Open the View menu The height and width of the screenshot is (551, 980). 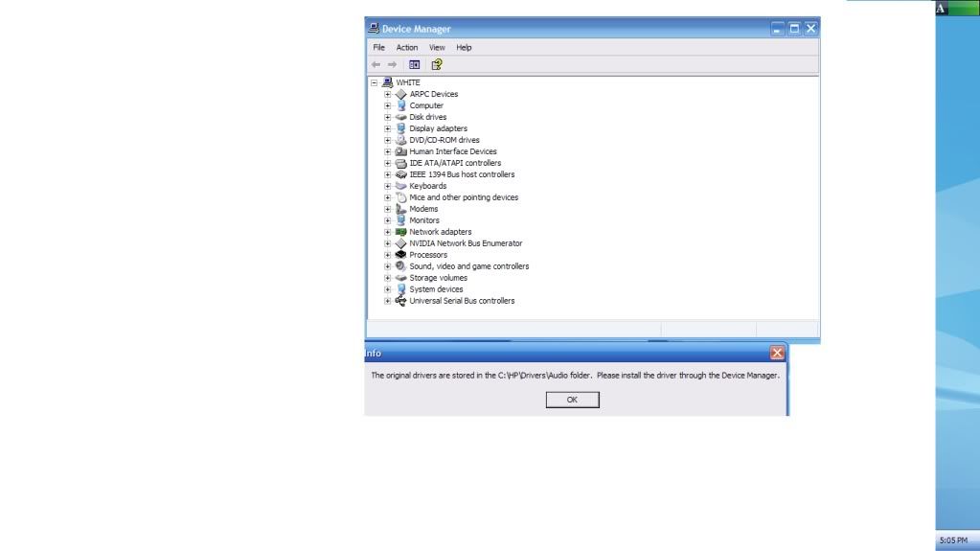[437, 47]
